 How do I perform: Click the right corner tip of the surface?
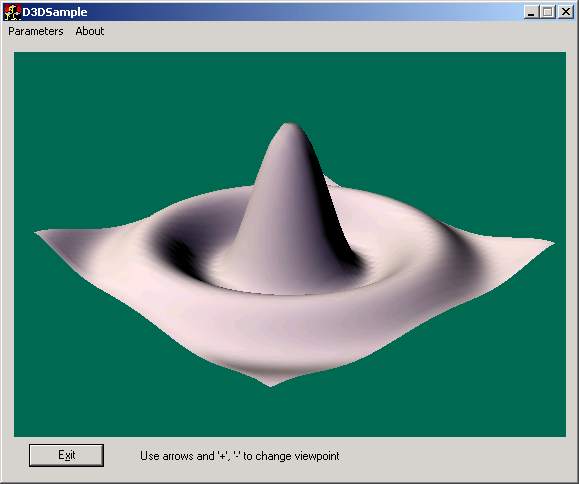tap(552, 243)
